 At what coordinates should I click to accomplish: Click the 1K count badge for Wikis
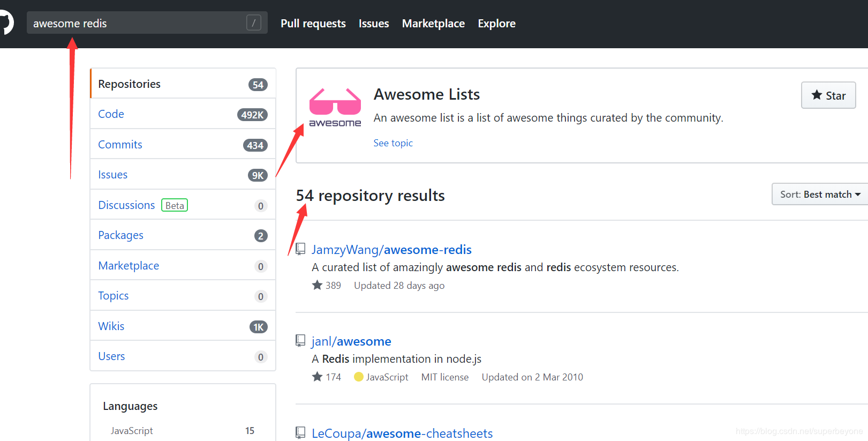point(259,327)
